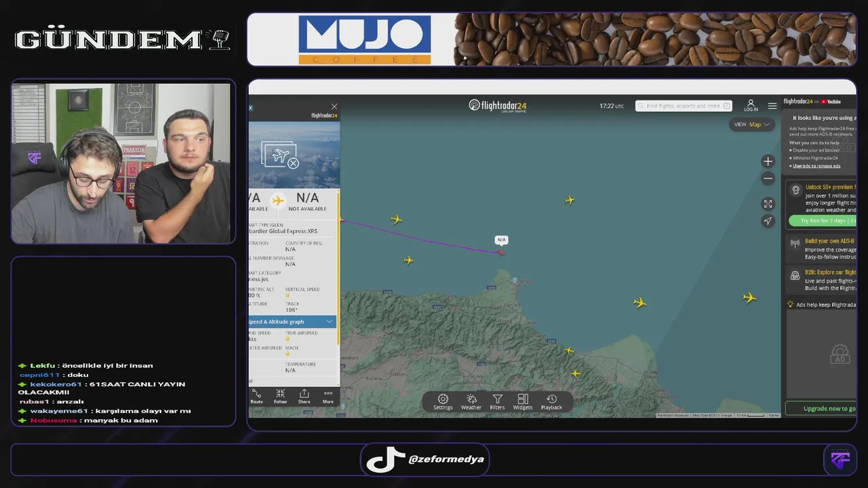Image resolution: width=868 pixels, height=488 pixels.
Task: Click the 17:22 UTC clock
Action: pyautogui.click(x=612, y=106)
